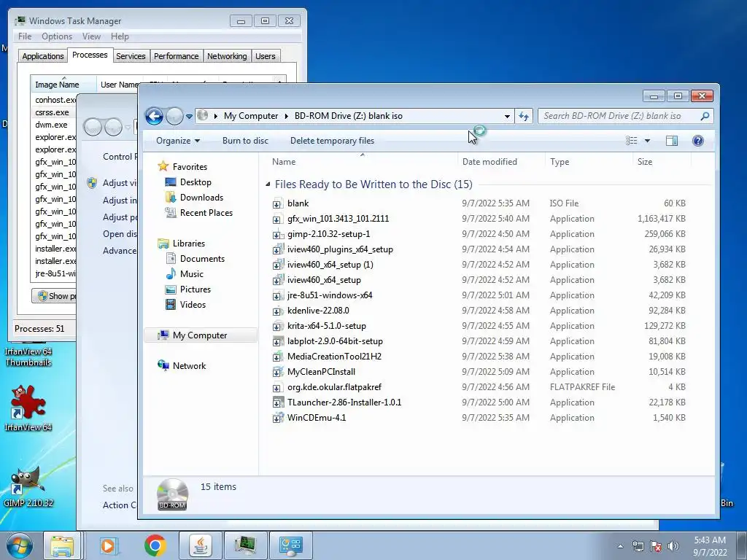Select labplot-2.9.0-64bit-setup file icon

pyautogui.click(x=276, y=341)
